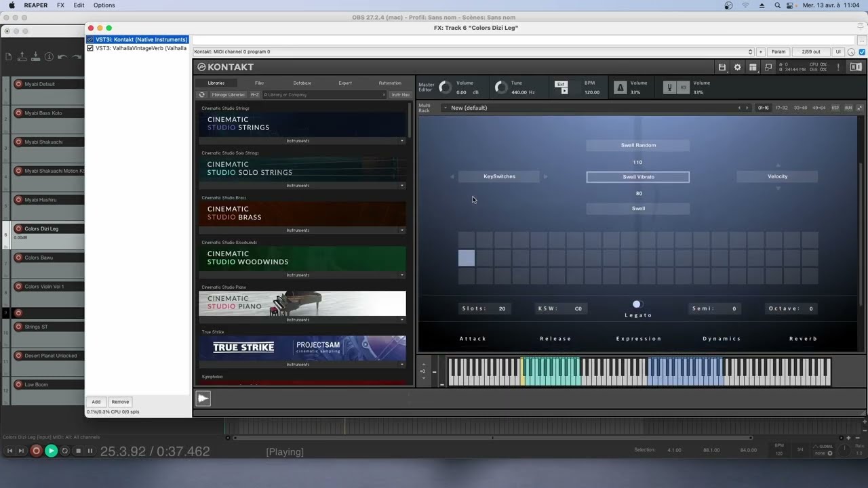Image resolution: width=868 pixels, height=488 pixels.
Task: Click REAPER open project toolbar icon
Action: pos(22,57)
